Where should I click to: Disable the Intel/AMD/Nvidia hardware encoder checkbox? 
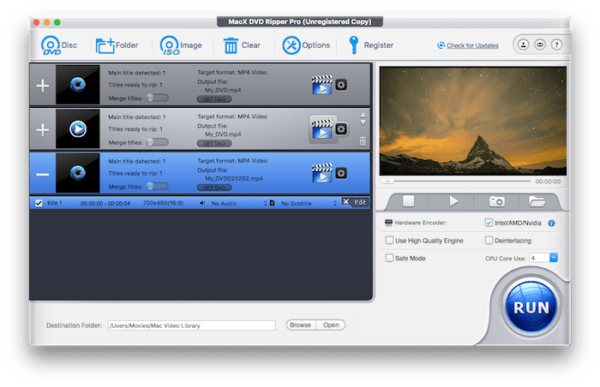point(489,223)
